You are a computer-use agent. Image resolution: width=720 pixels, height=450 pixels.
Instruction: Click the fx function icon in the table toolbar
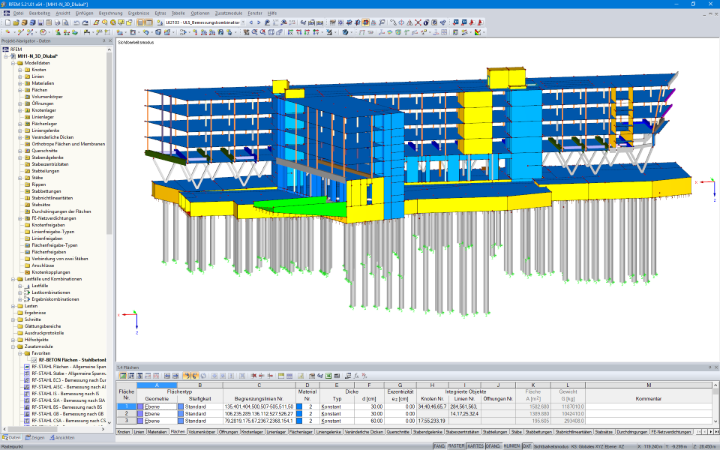[x=357, y=376]
